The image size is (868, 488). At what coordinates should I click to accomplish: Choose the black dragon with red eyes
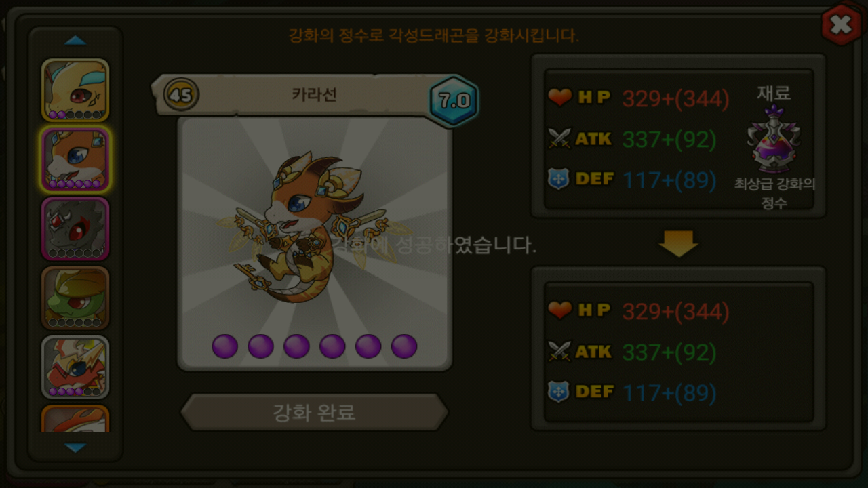click(x=75, y=229)
